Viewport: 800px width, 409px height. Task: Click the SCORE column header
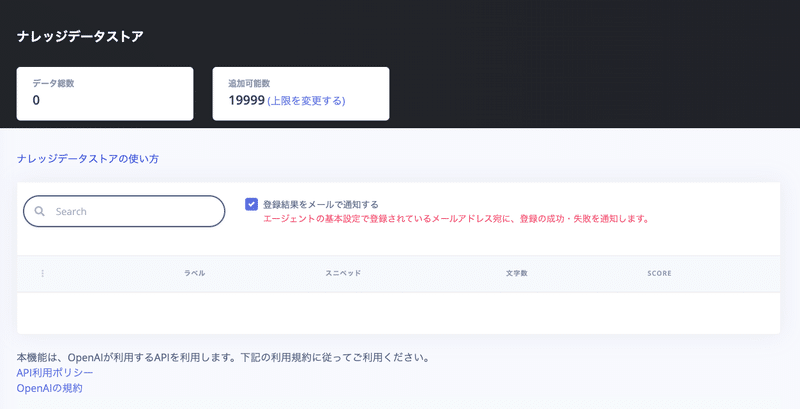[x=659, y=273]
